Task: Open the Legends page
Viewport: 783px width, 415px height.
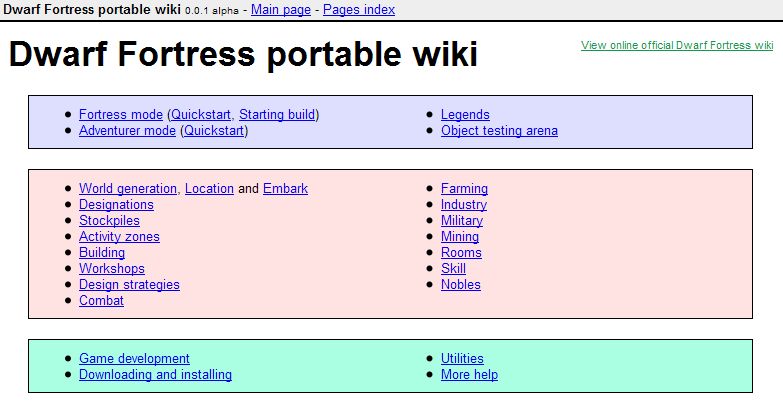Action: (465, 115)
